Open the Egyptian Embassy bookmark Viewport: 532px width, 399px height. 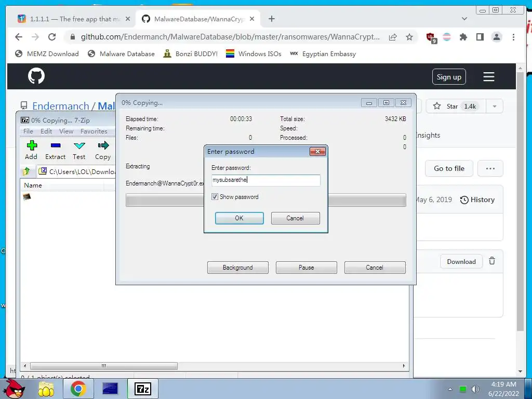[323, 54]
